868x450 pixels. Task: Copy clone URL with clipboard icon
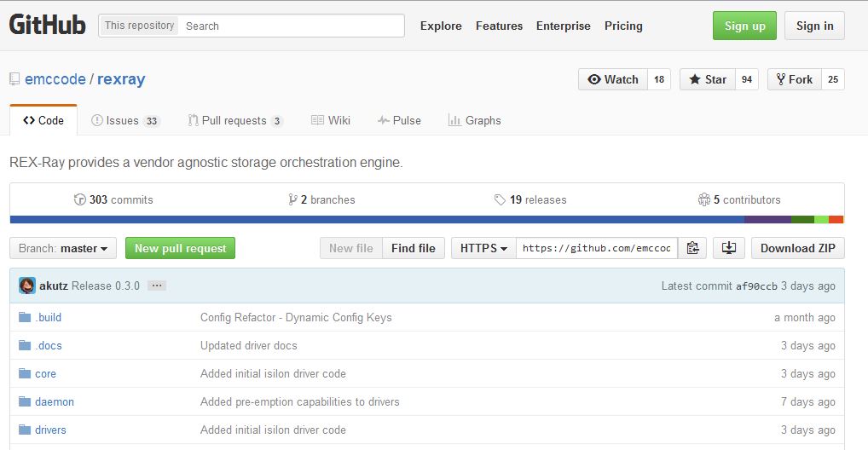692,248
